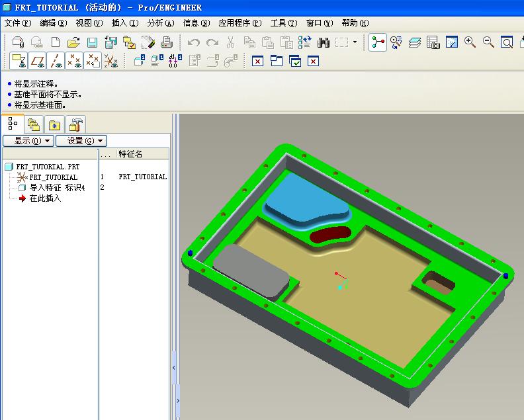Screen dimensions: 524x420
Task: Switch to the Folder Browser navigator tab
Action: pos(34,124)
